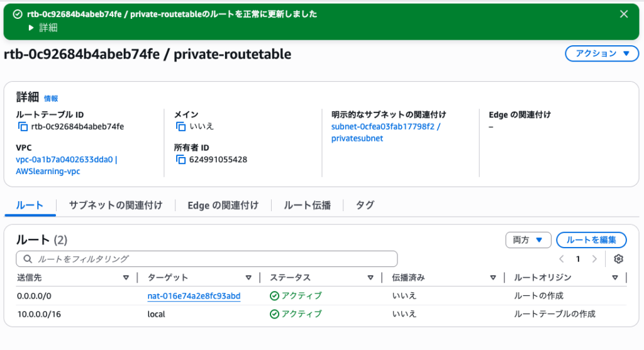The height and width of the screenshot is (350, 644).
Task: Open the タグ tab
Action: (365, 205)
